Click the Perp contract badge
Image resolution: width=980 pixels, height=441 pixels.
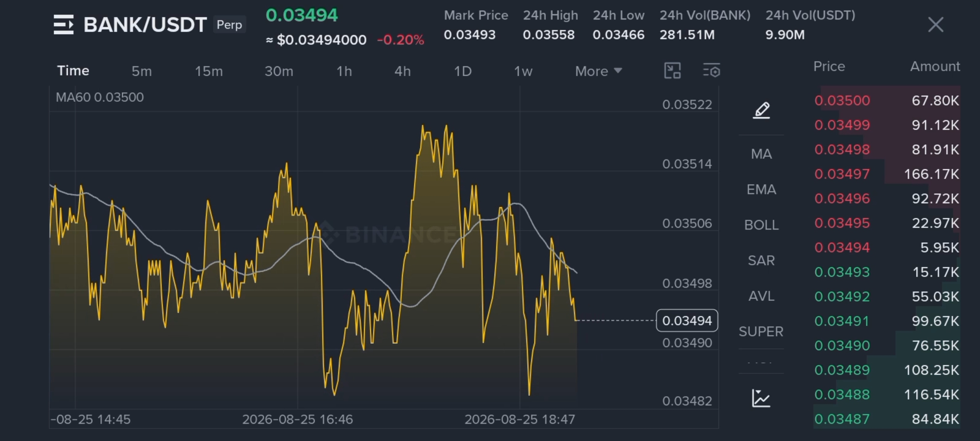[229, 25]
